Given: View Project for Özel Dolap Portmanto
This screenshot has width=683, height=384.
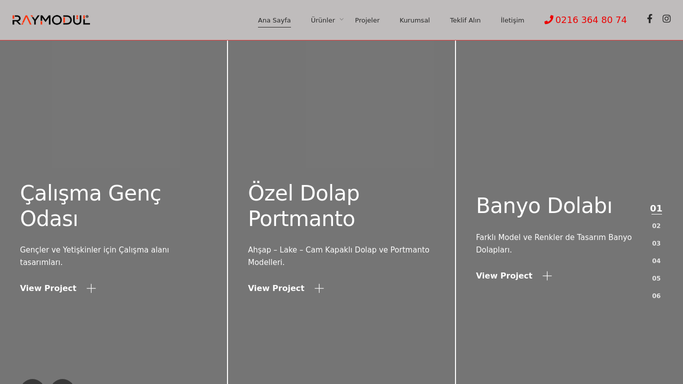Looking at the screenshot, I should pos(276,288).
